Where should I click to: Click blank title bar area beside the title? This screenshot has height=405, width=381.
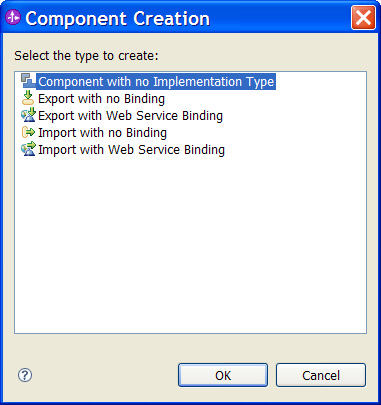pos(280,18)
